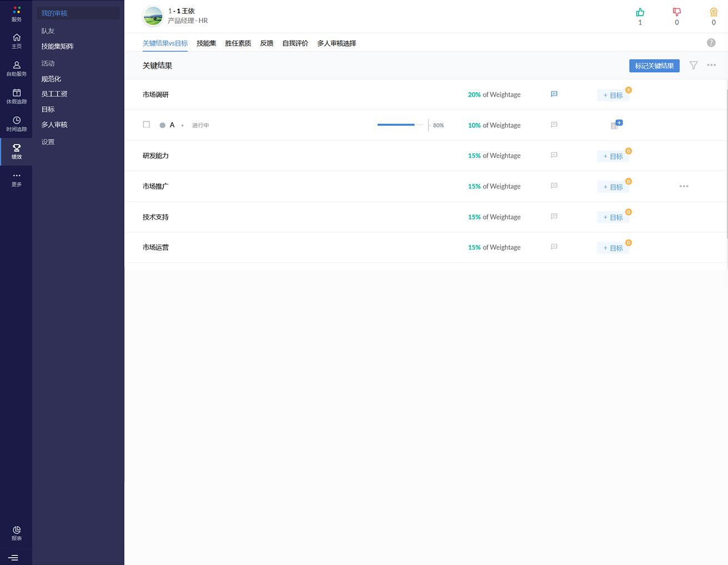Open comments for 市场调研 row

554,94
